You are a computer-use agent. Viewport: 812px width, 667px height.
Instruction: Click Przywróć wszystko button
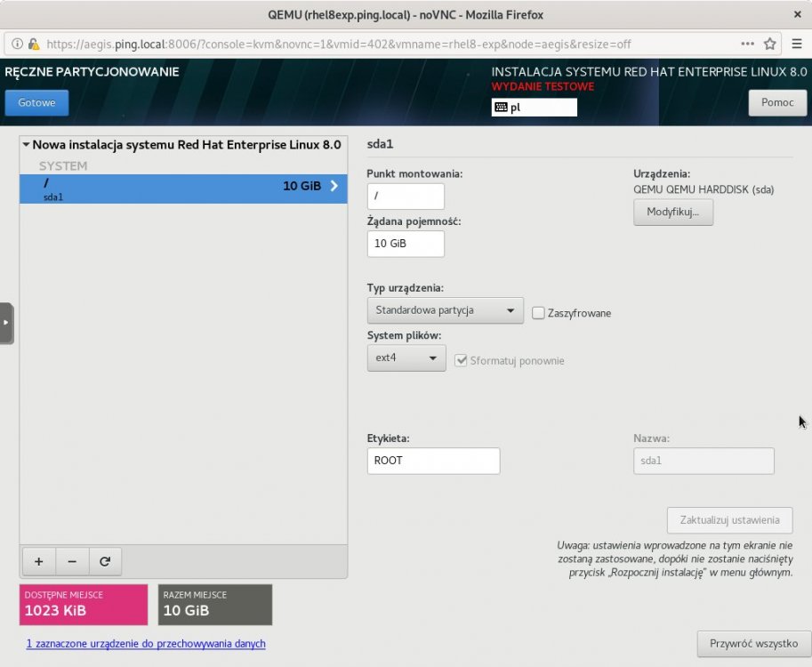(753, 644)
